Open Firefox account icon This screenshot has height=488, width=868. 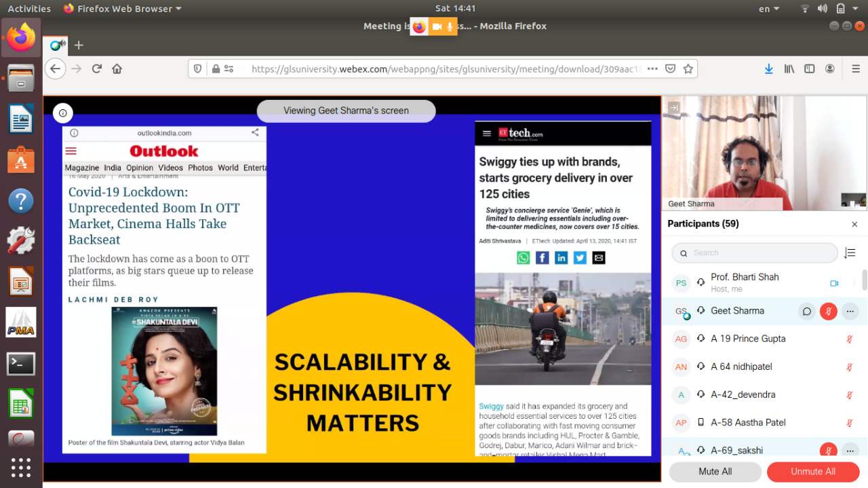[829, 69]
